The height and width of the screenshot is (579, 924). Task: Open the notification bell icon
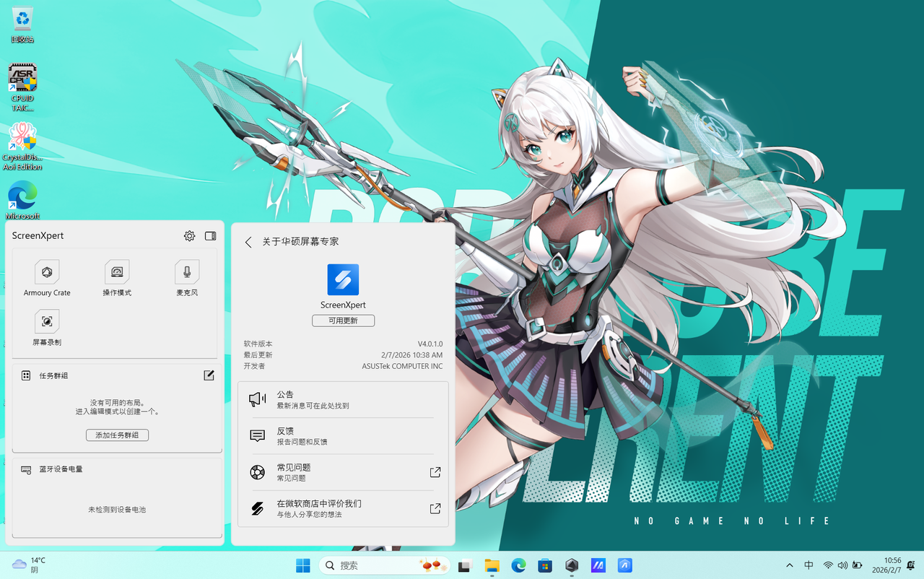click(912, 565)
